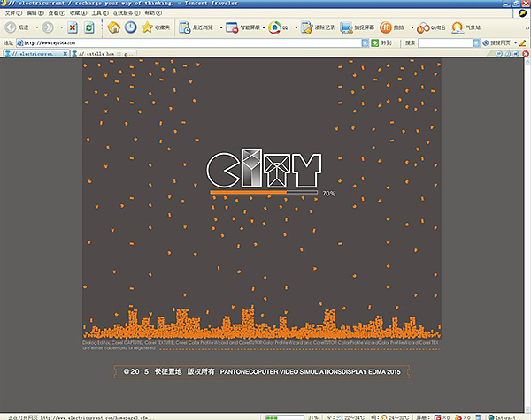Refresh the page with the green refresh icon
This screenshot has width=531, height=420.
89,27
